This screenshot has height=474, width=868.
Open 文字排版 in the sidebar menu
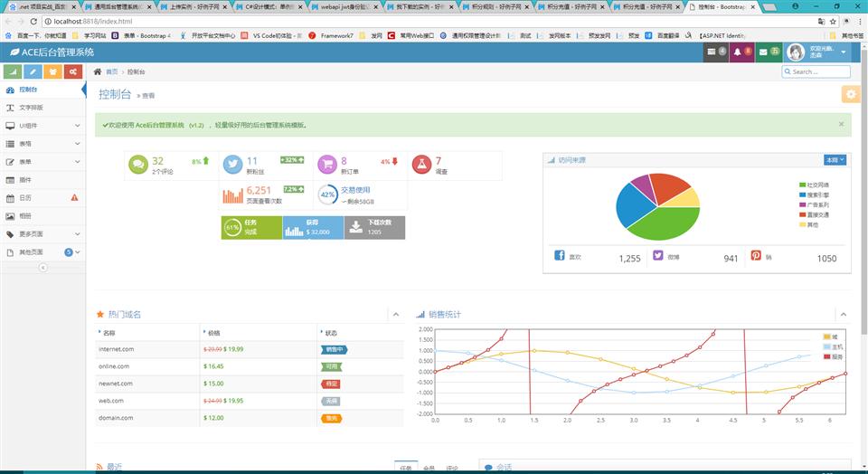[x=31, y=108]
